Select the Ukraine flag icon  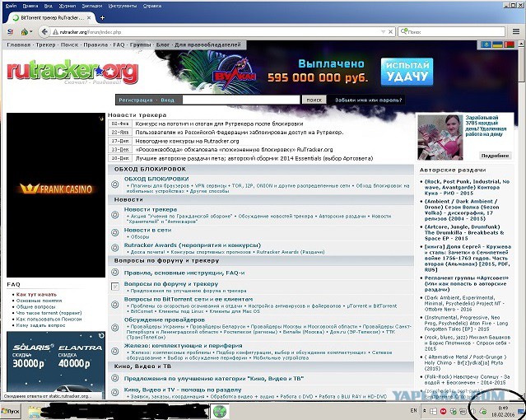click(497, 44)
